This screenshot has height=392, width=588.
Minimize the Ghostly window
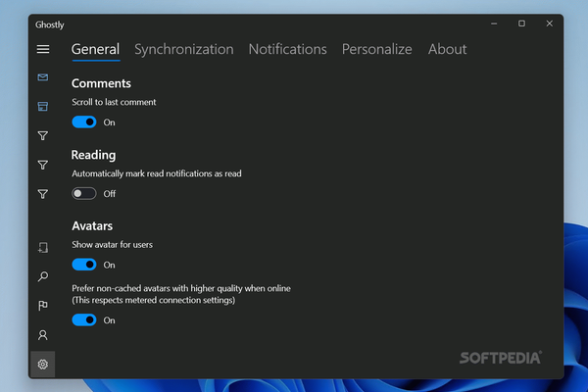pos(494,24)
